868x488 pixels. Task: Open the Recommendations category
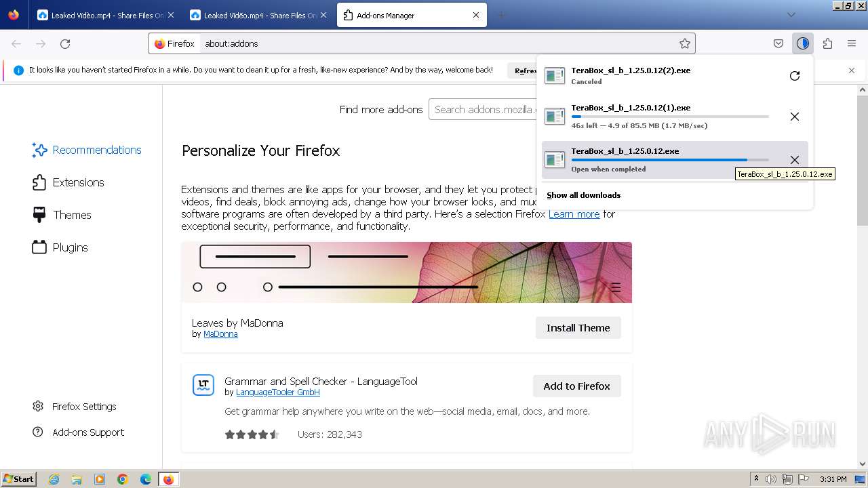(x=87, y=150)
